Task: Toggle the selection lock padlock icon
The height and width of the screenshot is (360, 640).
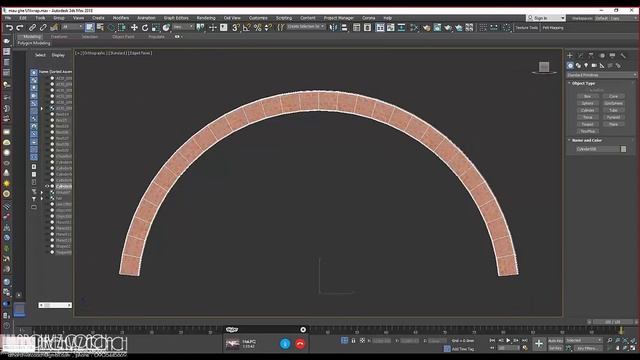Action: pos(353,340)
